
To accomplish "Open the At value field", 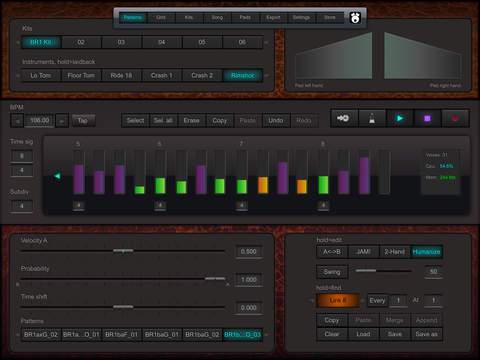I will [434, 301].
